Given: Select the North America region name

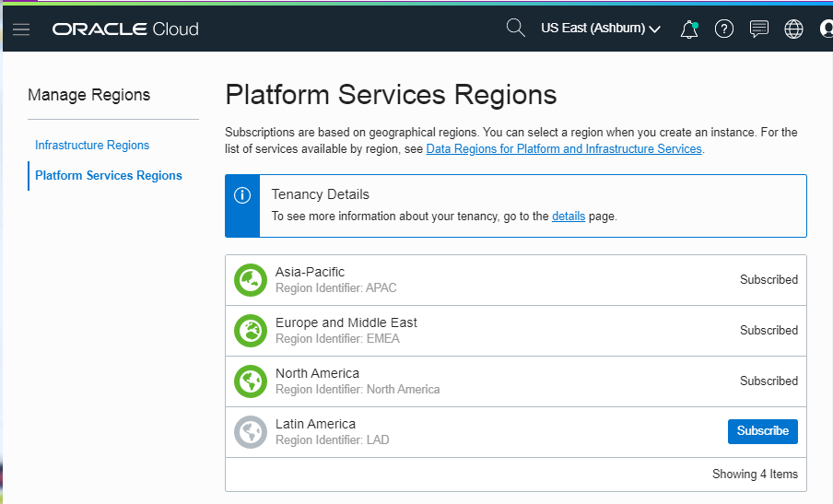Looking at the screenshot, I should point(317,373).
